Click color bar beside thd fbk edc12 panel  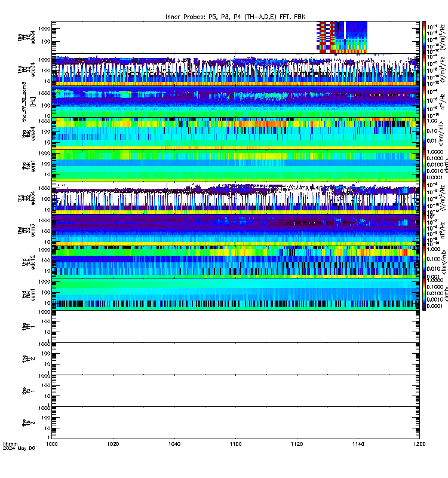424,262
